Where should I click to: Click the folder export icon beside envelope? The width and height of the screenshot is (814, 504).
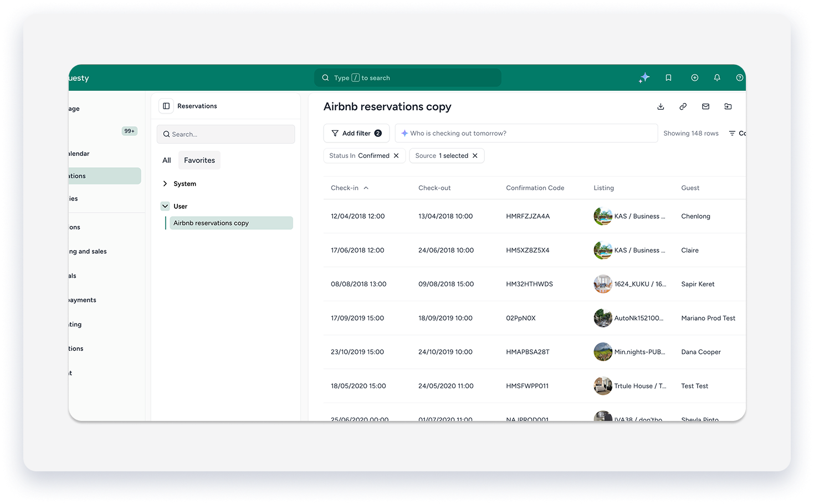[x=728, y=106]
